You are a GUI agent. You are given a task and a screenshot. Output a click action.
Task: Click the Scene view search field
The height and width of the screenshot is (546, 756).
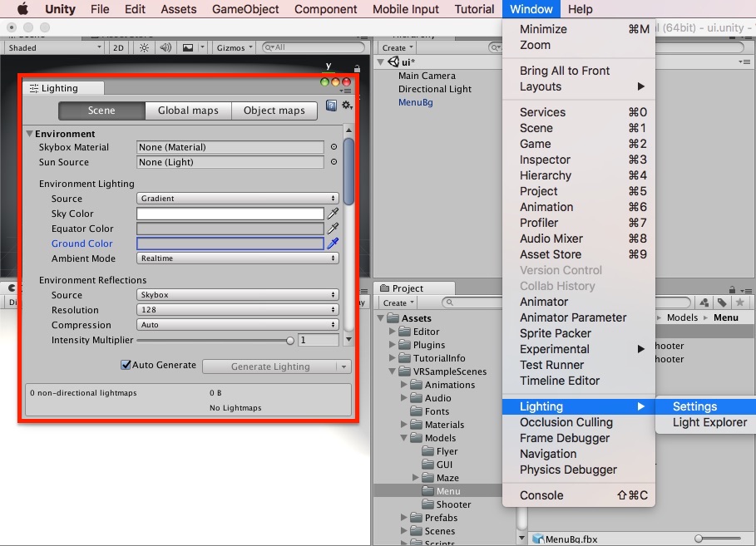[314, 47]
